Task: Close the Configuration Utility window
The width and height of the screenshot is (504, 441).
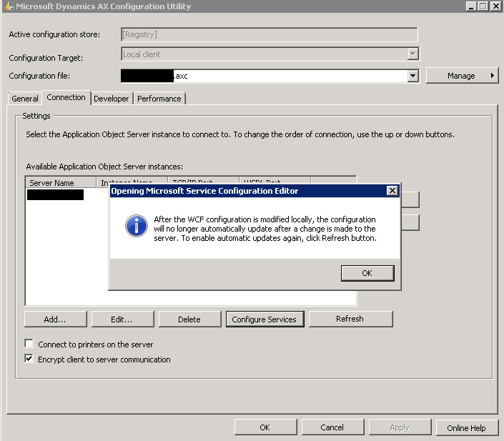Action: coord(495,6)
